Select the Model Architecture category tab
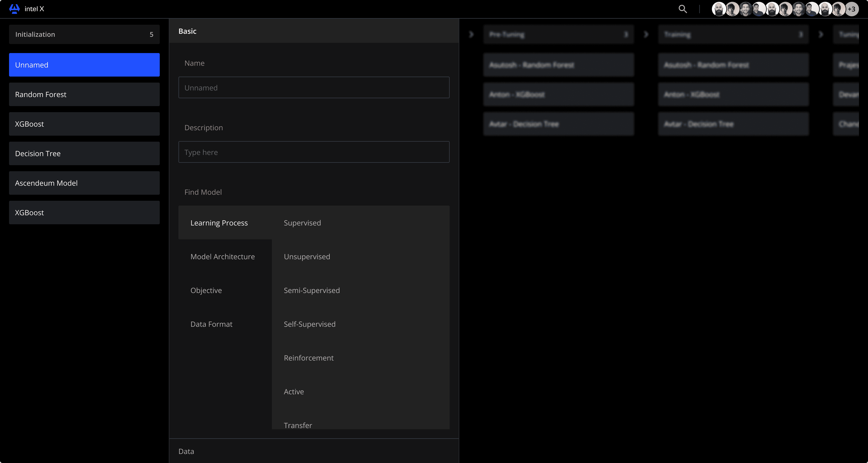This screenshot has height=463, width=868. point(222,256)
